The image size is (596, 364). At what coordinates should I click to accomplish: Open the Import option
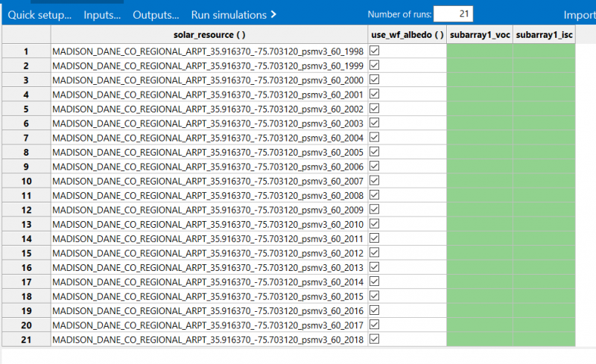point(579,15)
